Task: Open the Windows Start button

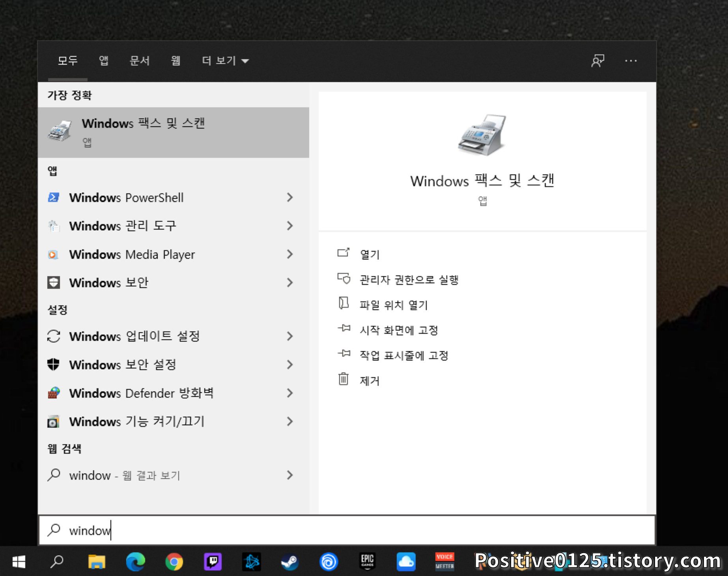Action: point(19,561)
